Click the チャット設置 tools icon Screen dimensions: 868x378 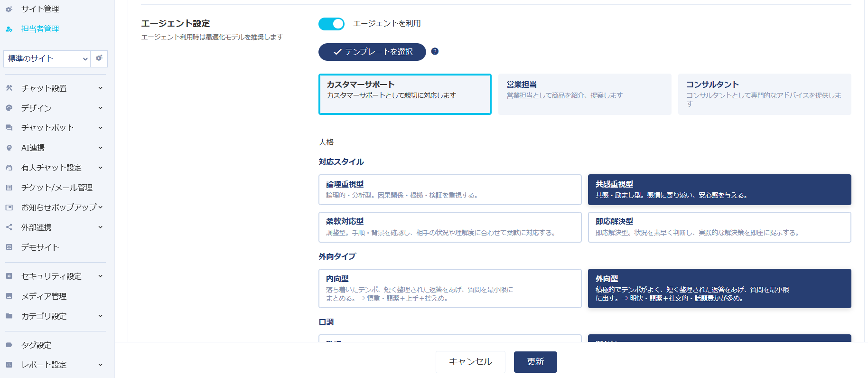tap(9, 88)
